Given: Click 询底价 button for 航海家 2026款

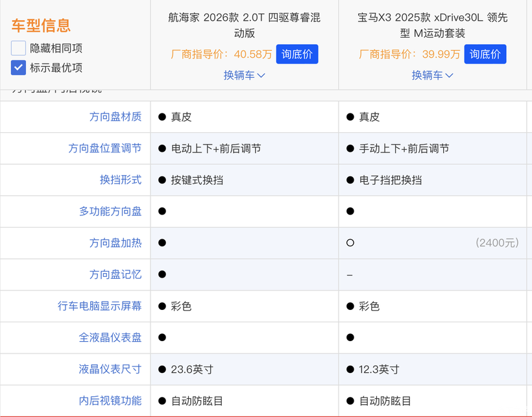Looking at the screenshot, I should [x=297, y=54].
